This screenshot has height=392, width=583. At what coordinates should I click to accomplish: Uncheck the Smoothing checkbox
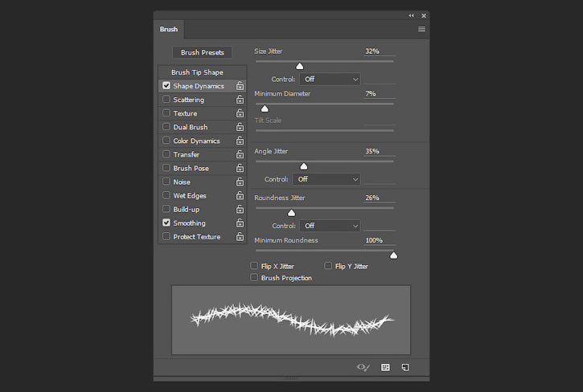166,223
